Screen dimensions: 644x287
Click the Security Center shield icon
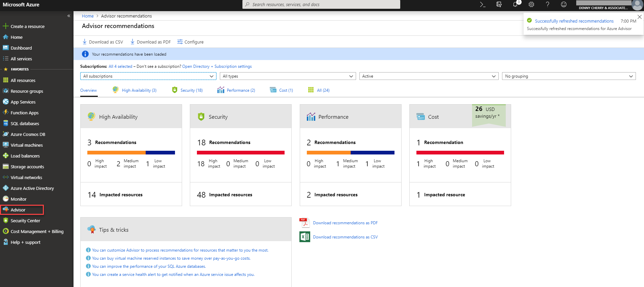click(6, 221)
